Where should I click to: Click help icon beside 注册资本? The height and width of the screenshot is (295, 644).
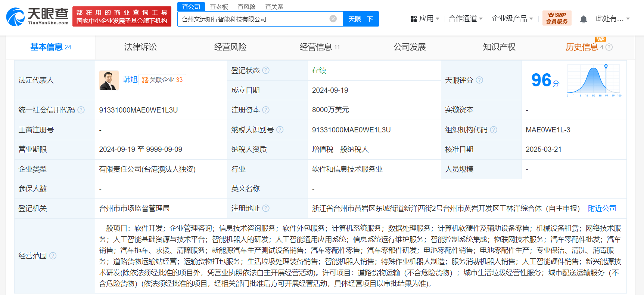click(266, 110)
